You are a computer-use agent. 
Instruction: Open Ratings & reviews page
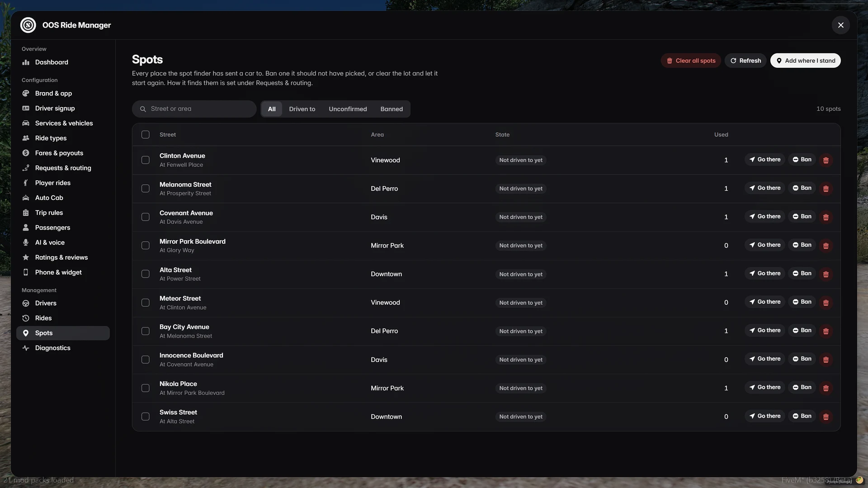(63, 258)
